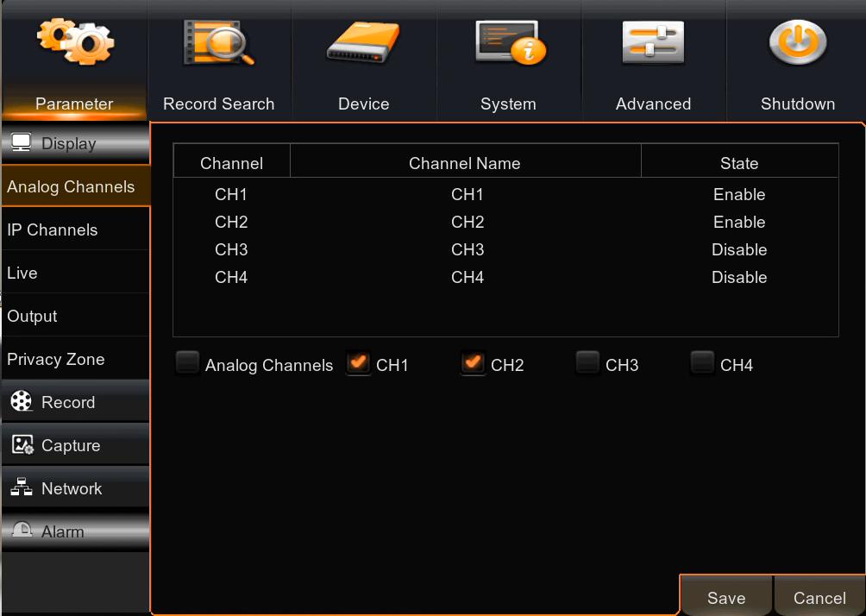The height and width of the screenshot is (616, 866).
Task: Expand the Network section in sidebar
Action: coord(76,488)
